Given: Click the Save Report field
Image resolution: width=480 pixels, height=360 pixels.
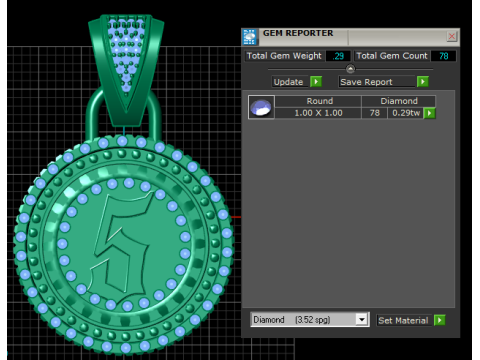Looking at the screenshot, I should pos(377,82).
